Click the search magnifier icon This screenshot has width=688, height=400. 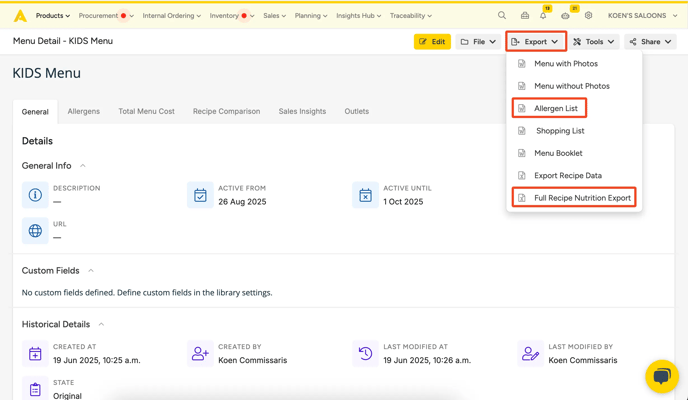click(x=502, y=16)
